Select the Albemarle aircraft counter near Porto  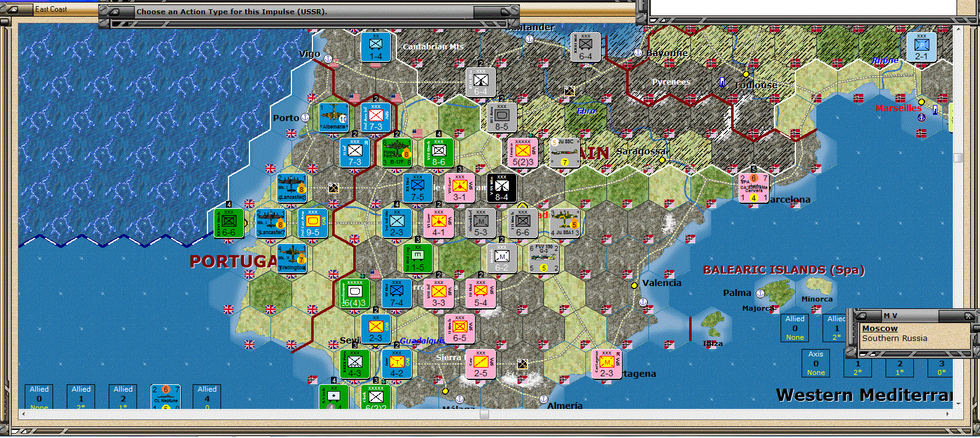(333, 117)
